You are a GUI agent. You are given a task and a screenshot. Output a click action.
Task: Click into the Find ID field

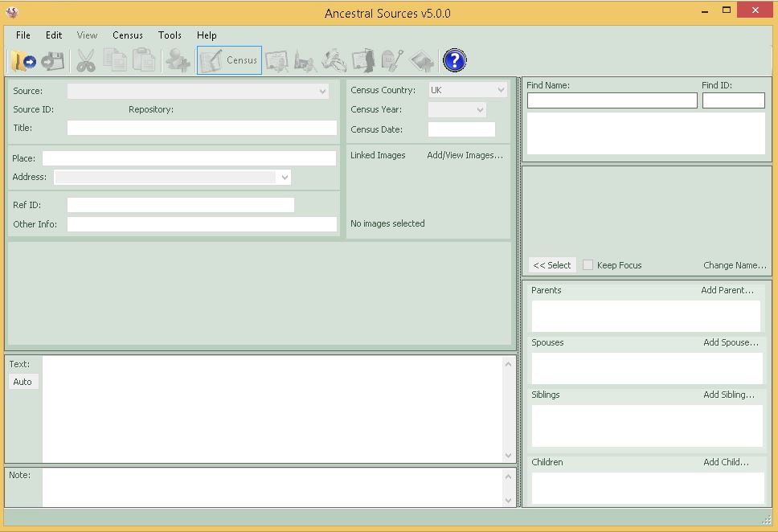(733, 100)
